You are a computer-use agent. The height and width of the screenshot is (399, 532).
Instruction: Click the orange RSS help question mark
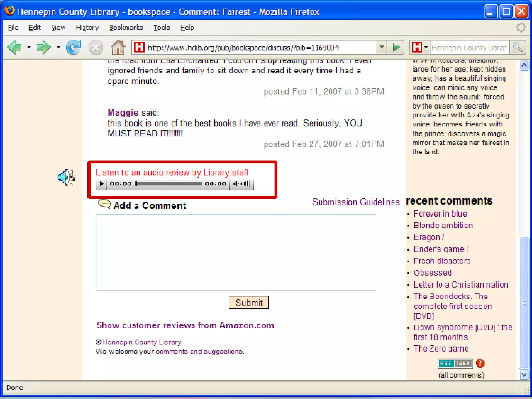(480, 363)
